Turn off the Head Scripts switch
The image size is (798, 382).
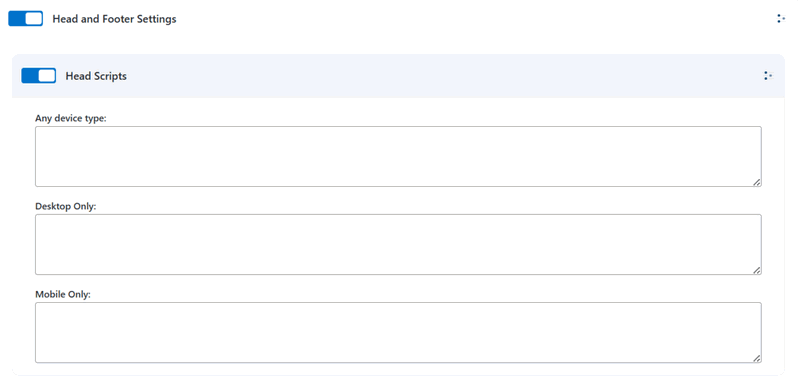pos(39,76)
